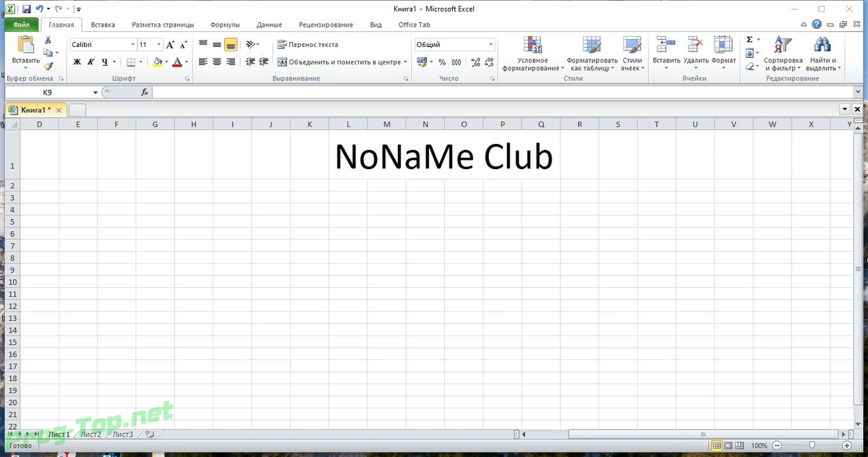Screen dimensions: 868x457
Task: Click Decrease Decimal icon
Action: pos(489,62)
